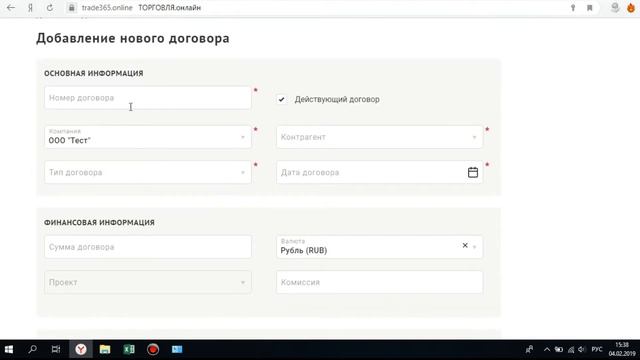This screenshot has height=360, width=640.
Task: Open the Компания dropdown showing ООО "Тест"
Action: coord(148,137)
